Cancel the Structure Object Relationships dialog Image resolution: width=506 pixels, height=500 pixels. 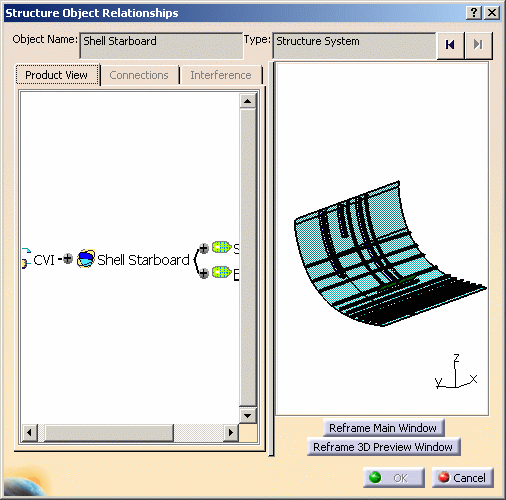point(463,478)
